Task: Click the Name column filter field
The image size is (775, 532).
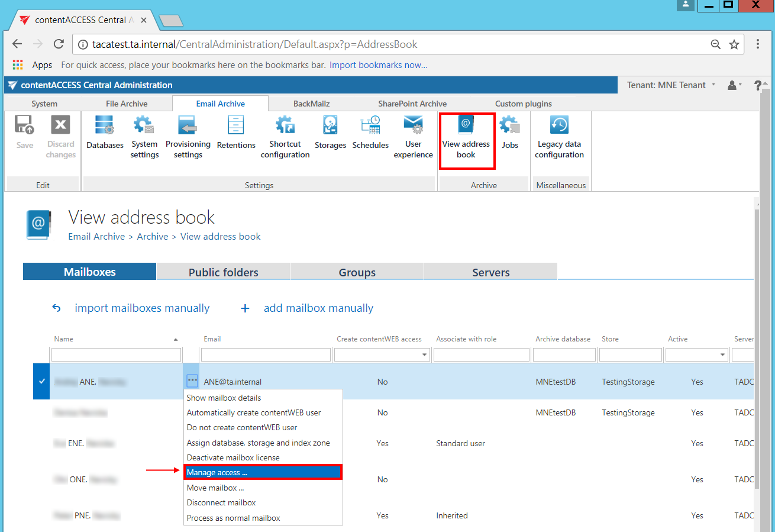Action: coord(116,355)
